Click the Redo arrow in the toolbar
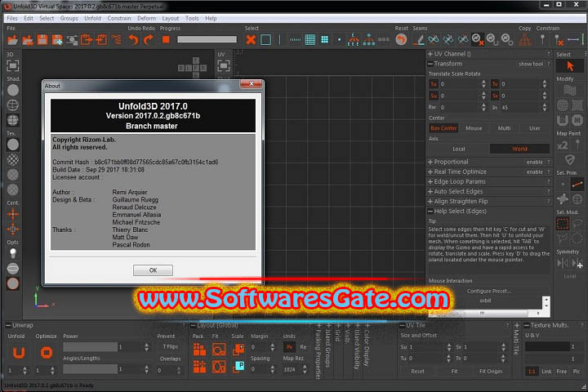Viewport: 588px width, 392px height. (148, 39)
